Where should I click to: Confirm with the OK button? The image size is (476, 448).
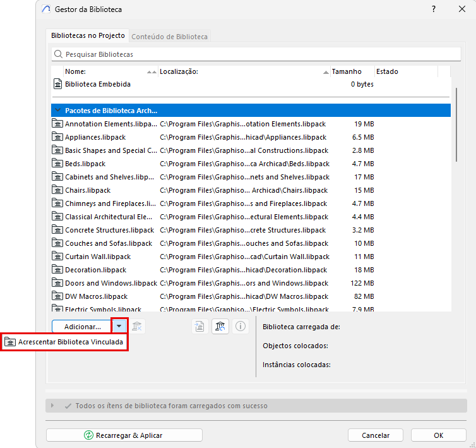[438, 435]
